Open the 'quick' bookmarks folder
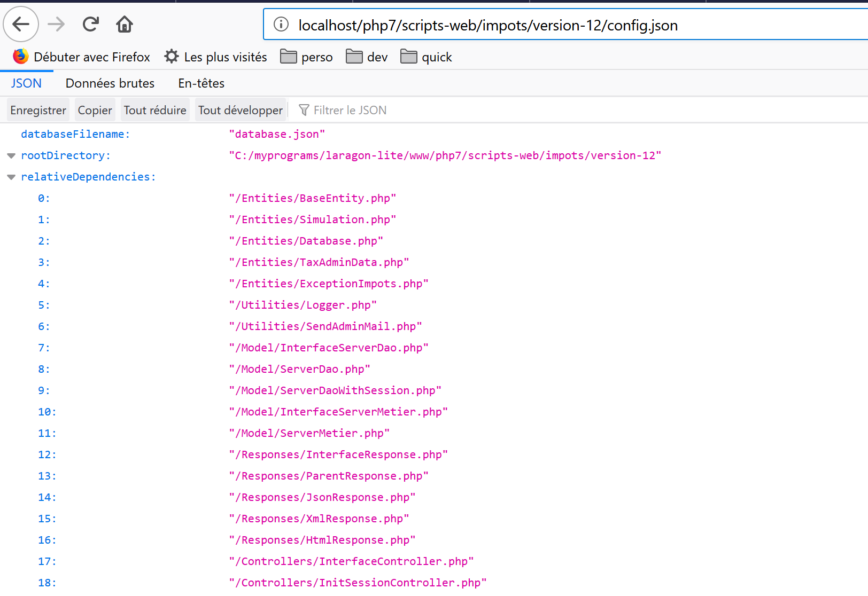Viewport: 868px width, 596px height. (426, 57)
